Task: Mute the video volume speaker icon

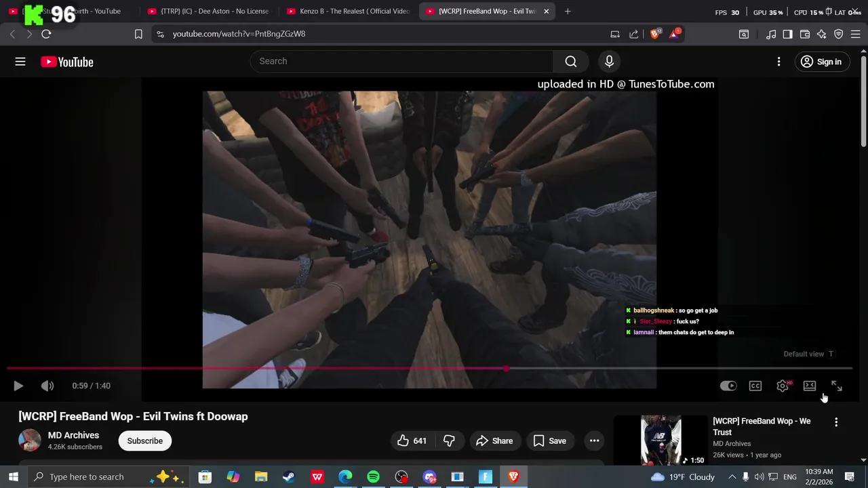Action: click(x=47, y=386)
